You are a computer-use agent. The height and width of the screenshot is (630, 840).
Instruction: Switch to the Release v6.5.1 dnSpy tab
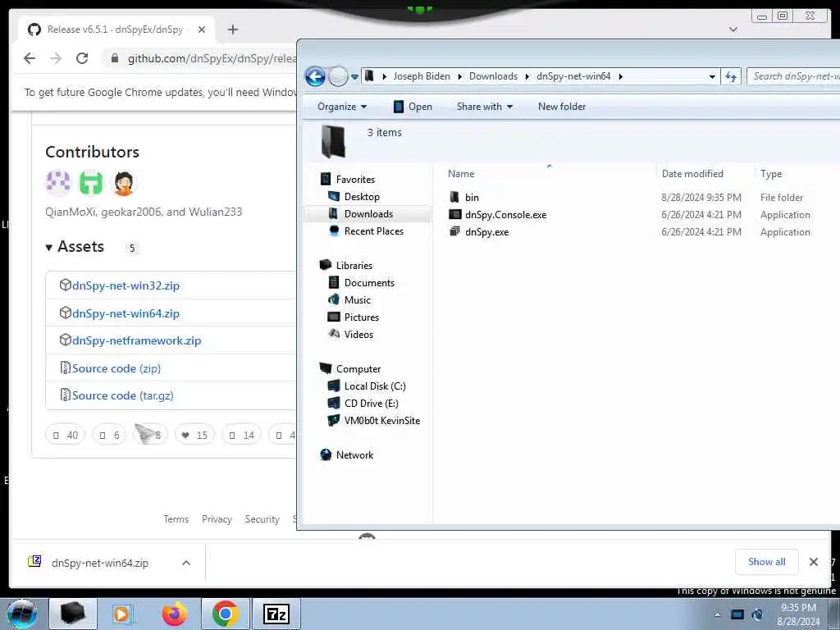115,30
